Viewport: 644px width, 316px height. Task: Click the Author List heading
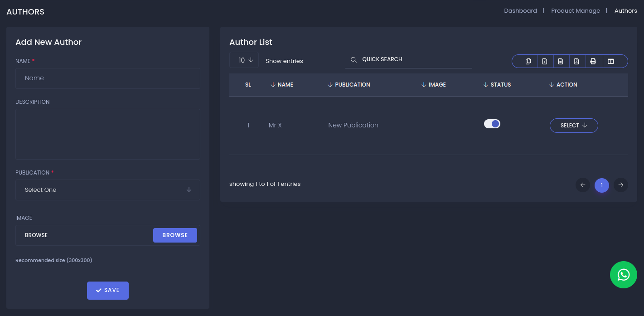(251, 42)
